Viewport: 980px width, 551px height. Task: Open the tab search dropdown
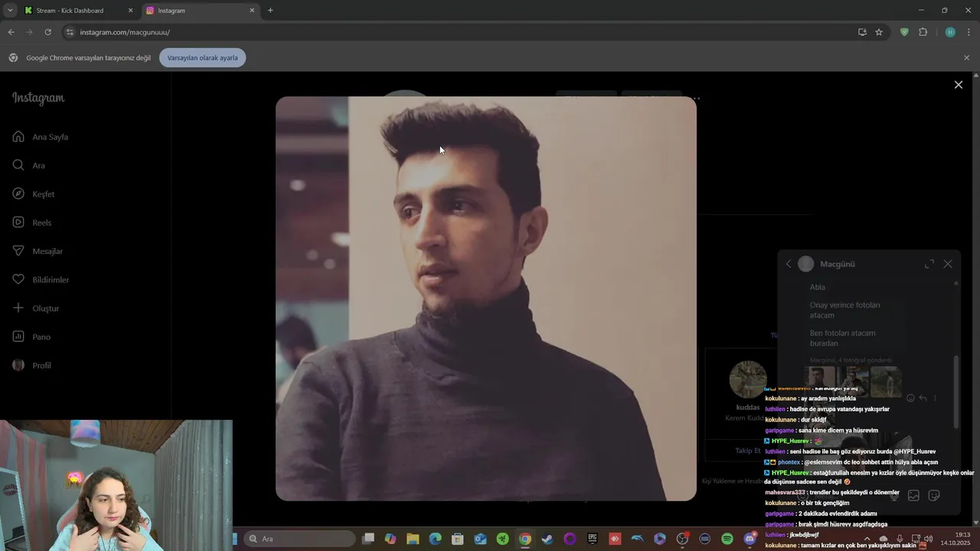click(10, 11)
